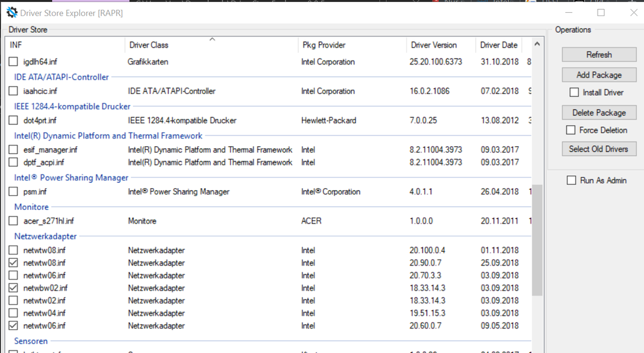Click the Add Package button

599,75
